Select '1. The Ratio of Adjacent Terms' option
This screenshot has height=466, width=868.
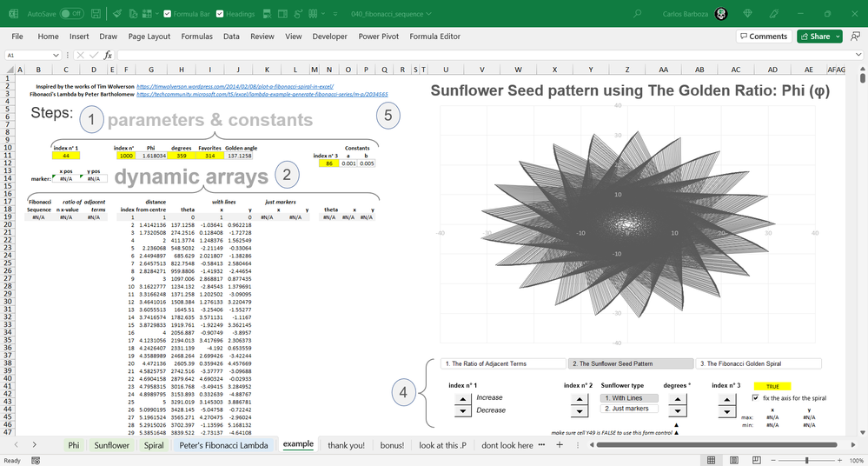(x=503, y=363)
